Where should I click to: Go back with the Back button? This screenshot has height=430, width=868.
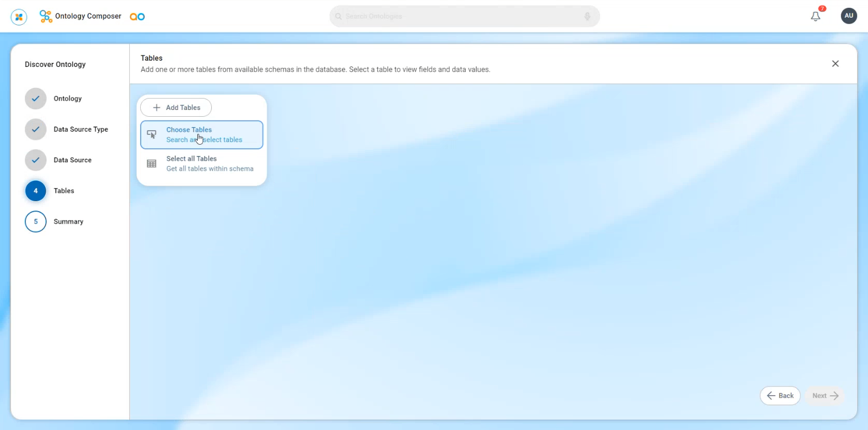(x=780, y=396)
